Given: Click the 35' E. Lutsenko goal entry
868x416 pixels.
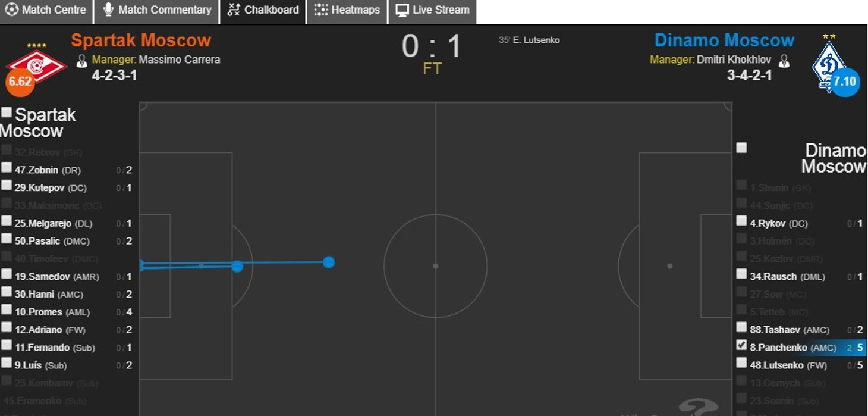Looking at the screenshot, I should pos(529,40).
